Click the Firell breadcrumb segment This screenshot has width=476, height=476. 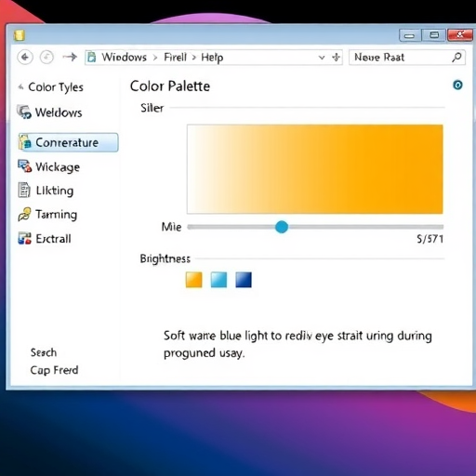point(175,58)
